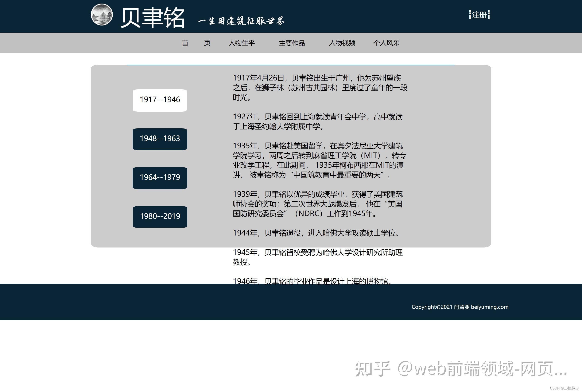Image resolution: width=582 pixels, height=392 pixels.
Task: Select the 1948--1963 timeline period
Action: pos(159,139)
